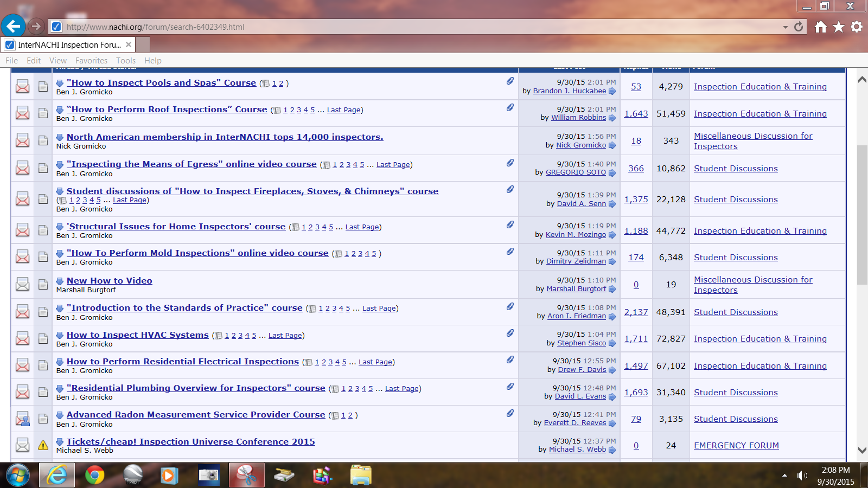Go to Last Page of Roof Inspections thread
Image resolution: width=868 pixels, height=488 pixels.
tap(343, 110)
